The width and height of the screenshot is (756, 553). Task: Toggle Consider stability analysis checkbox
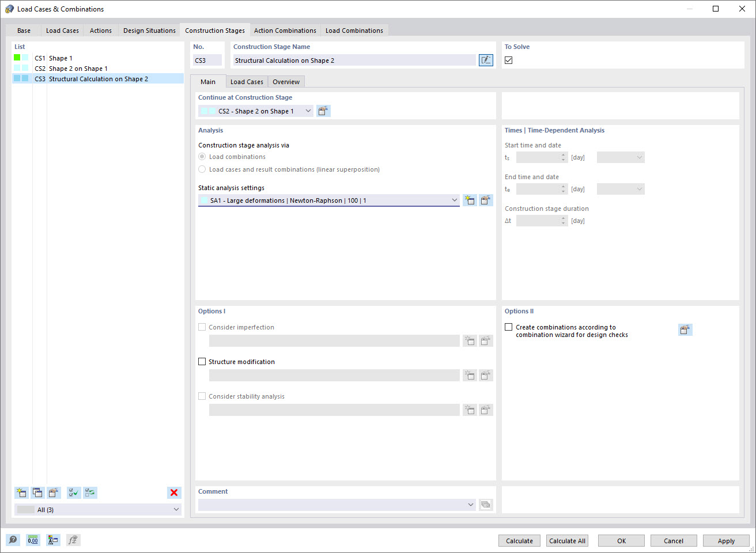202,396
